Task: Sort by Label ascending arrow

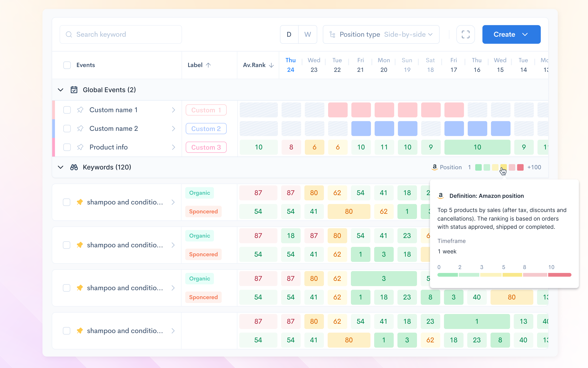Action: [208, 65]
